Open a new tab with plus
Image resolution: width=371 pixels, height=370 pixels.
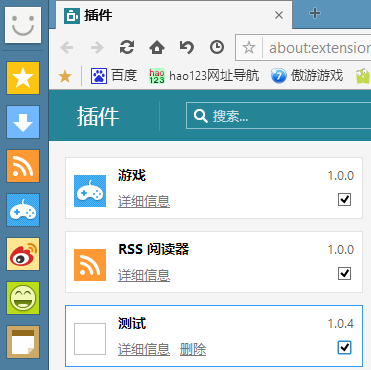[315, 13]
